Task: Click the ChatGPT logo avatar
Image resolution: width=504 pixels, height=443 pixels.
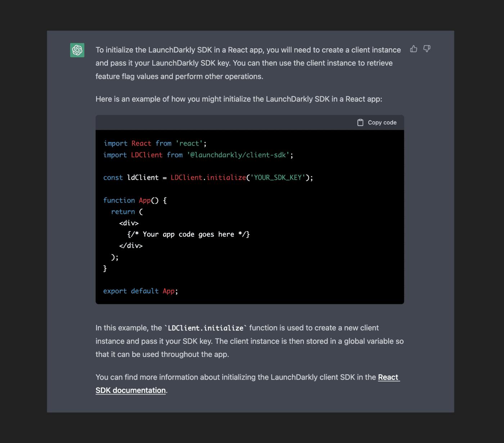Action: coord(77,50)
